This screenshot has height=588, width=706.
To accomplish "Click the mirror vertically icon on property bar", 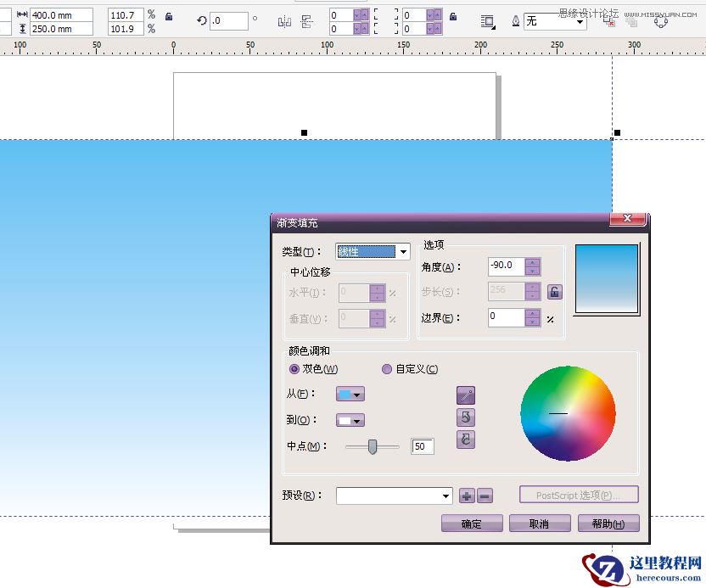I will [x=306, y=21].
